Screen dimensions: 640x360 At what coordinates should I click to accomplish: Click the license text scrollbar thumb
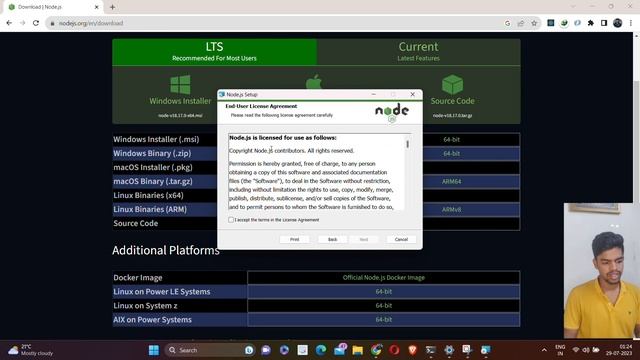coord(407,144)
